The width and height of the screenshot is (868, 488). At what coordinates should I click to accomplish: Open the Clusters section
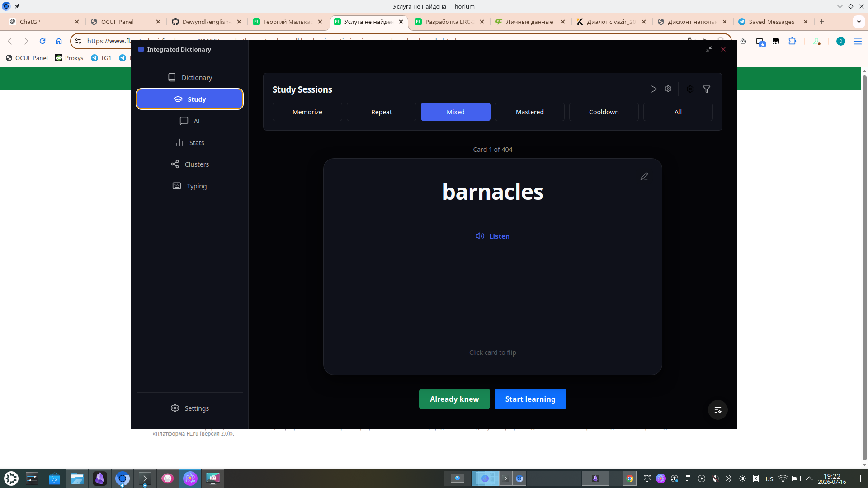pyautogui.click(x=189, y=164)
